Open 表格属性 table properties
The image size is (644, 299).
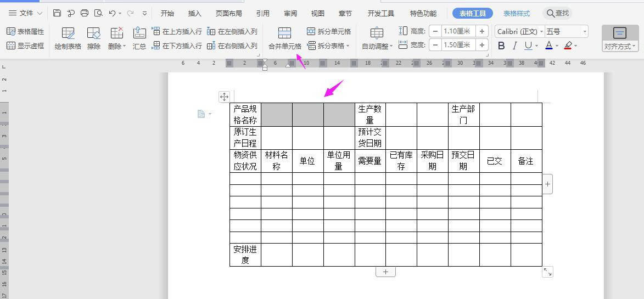(x=25, y=32)
